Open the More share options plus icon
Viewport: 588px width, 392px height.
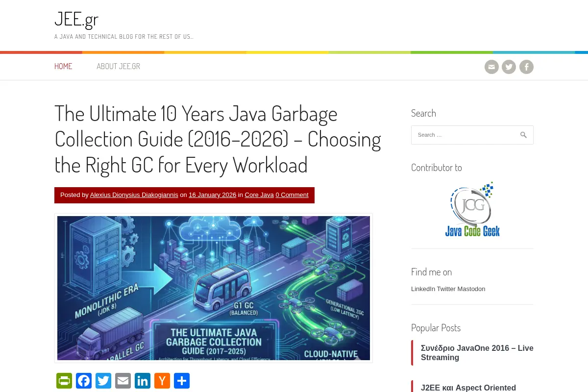pos(182,381)
